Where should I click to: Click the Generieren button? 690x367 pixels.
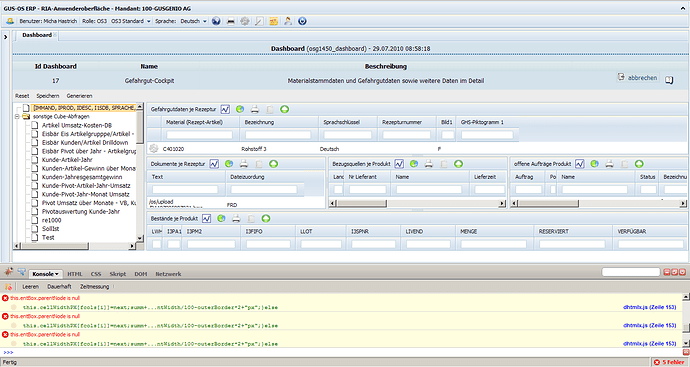80,96
